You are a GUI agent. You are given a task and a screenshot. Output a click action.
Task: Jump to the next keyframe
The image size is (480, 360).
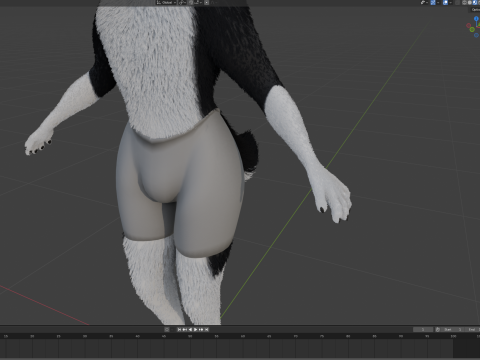click(x=201, y=329)
